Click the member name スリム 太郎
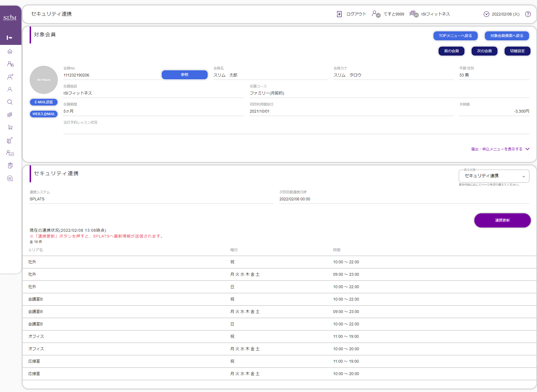 pos(225,75)
